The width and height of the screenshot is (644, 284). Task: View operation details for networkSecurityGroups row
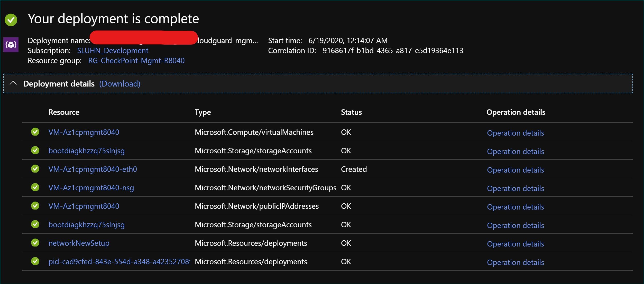[516, 188]
